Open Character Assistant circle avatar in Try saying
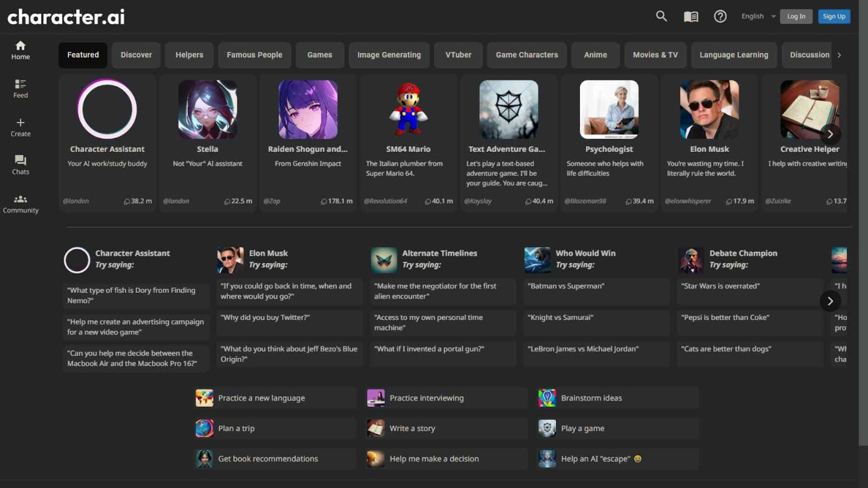868x488 pixels. pyautogui.click(x=77, y=260)
